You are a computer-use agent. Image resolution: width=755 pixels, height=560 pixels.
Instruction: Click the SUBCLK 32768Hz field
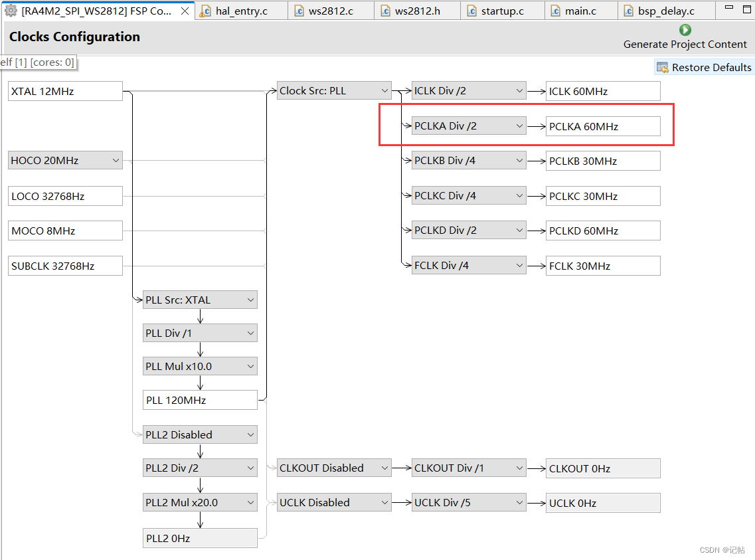(65, 266)
